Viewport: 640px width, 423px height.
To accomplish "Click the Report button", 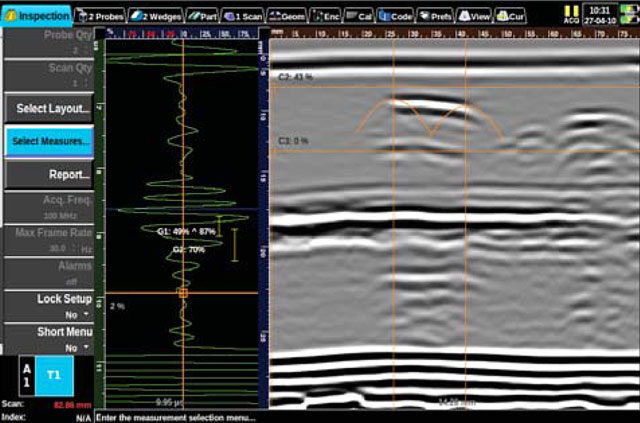I will coord(48,174).
